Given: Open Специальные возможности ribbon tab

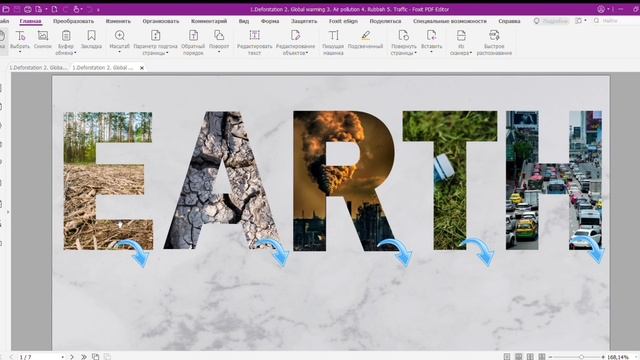Looking at the screenshot, I should point(450,21).
